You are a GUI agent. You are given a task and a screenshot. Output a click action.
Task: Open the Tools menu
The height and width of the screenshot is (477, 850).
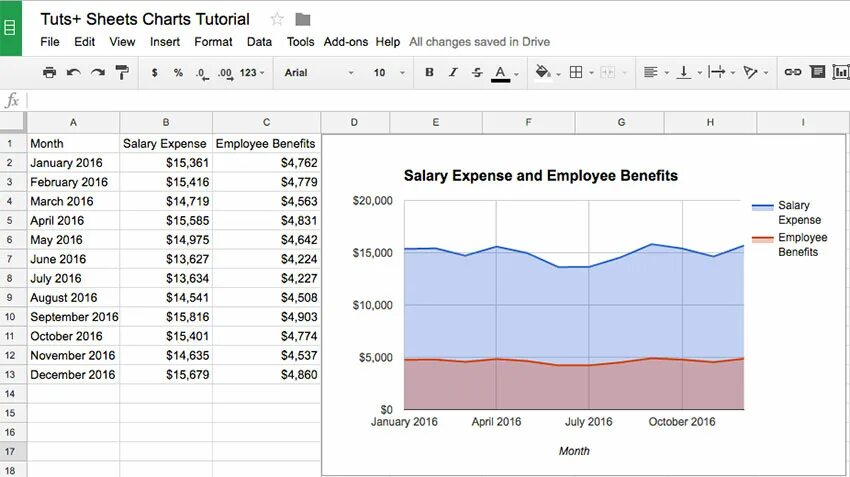coord(300,42)
